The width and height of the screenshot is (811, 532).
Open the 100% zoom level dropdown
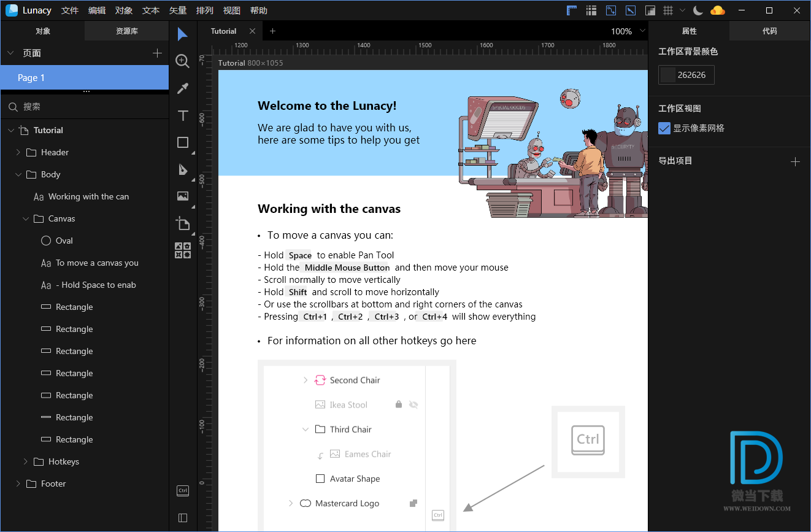pyautogui.click(x=628, y=31)
